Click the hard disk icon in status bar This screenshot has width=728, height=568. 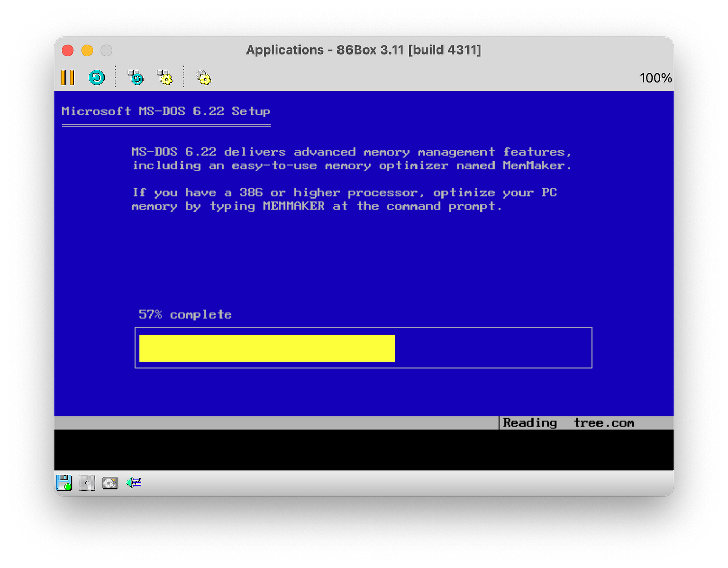point(110,483)
